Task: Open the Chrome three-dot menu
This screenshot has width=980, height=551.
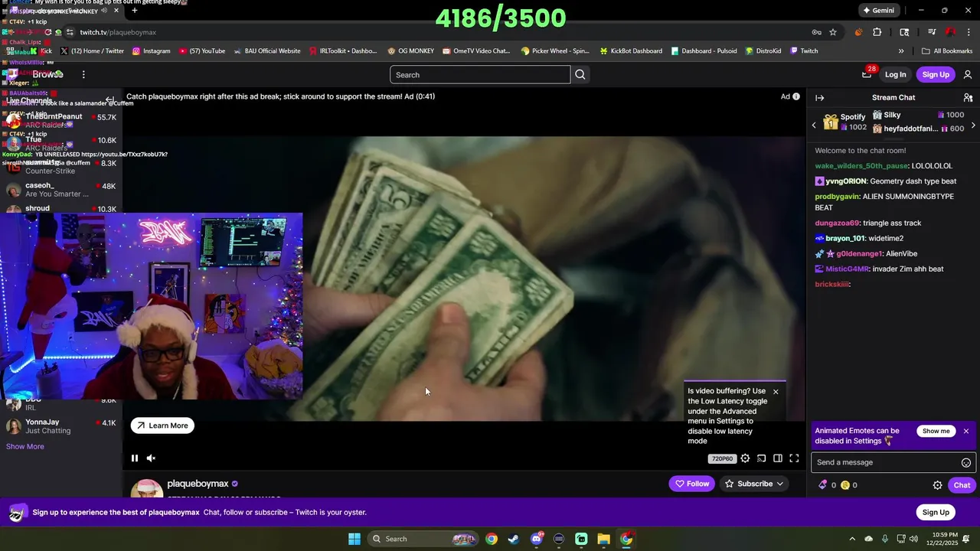Action: click(x=969, y=32)
